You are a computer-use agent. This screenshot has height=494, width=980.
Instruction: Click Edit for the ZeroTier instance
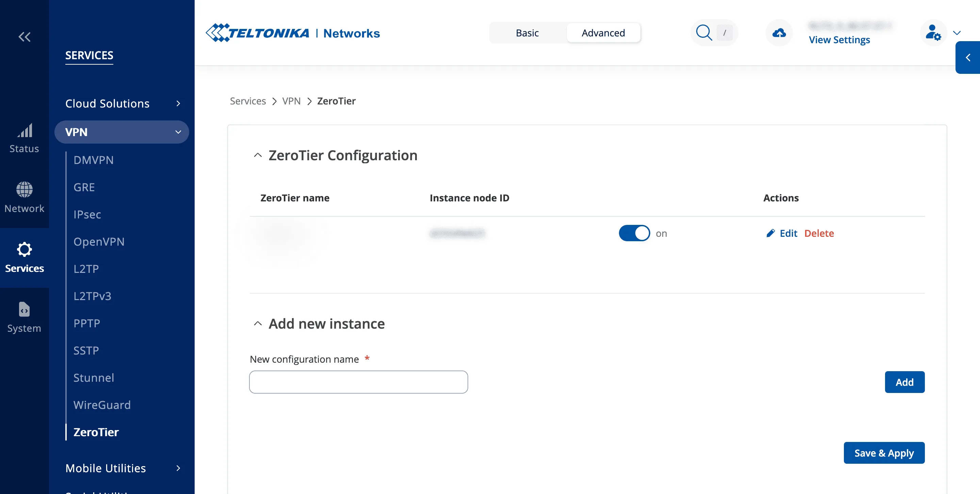[x=788, y=233]
